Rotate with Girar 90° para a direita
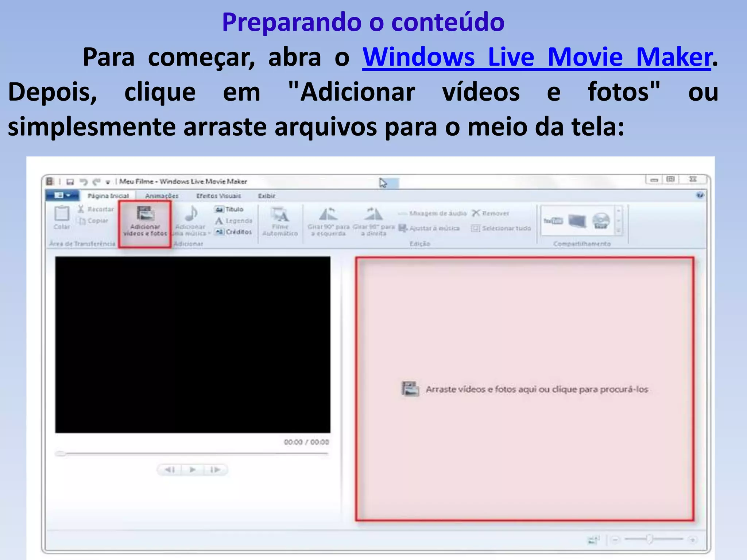This screenshot has height=560, width=747. (374, 221)
